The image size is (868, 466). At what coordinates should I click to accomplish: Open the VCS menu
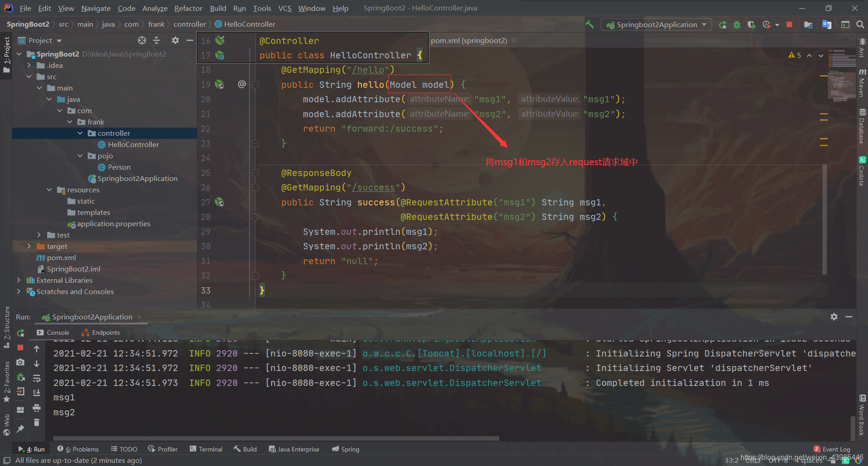coord(285,8)
